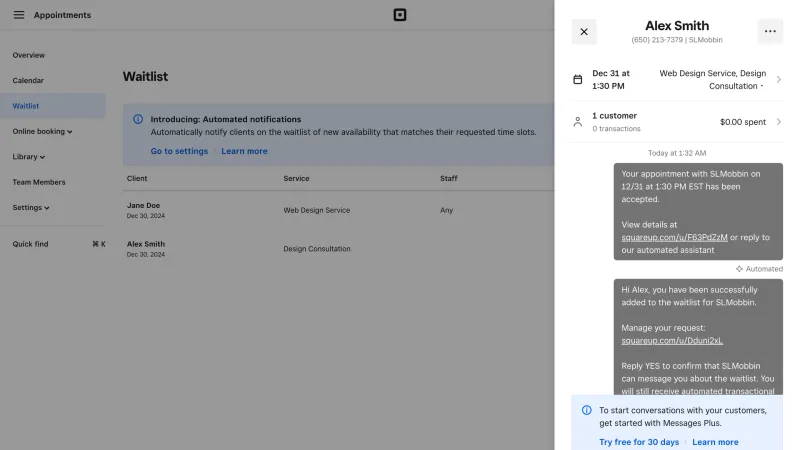Open the customer details chevron by $0.00 spent
The height and width of the screenshot is (450, 800).
[779, 122]
